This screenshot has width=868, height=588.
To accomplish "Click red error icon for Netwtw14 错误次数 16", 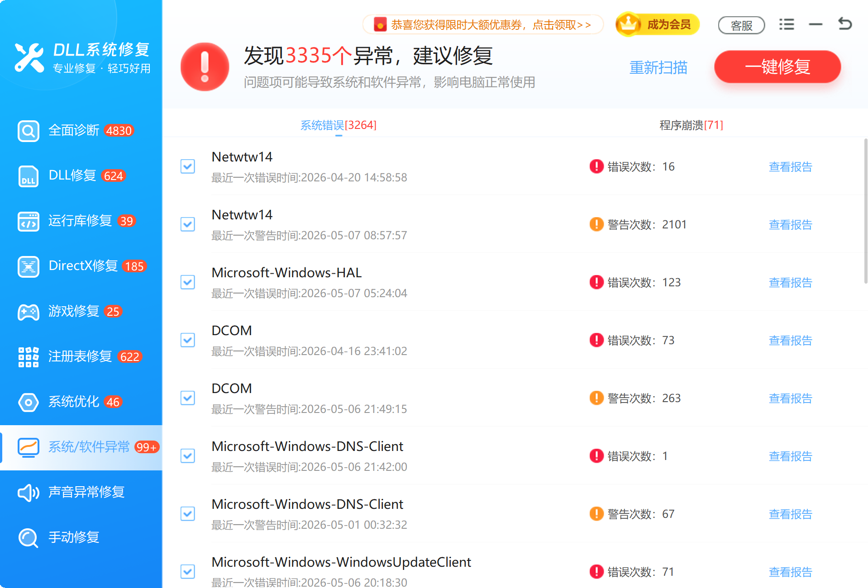I will pos(596,166).
